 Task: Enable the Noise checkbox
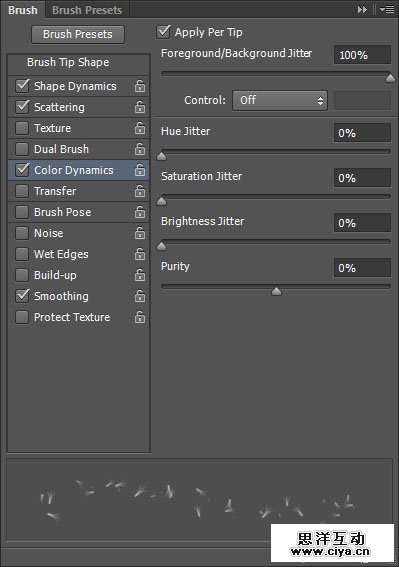(x=22, y=233)
